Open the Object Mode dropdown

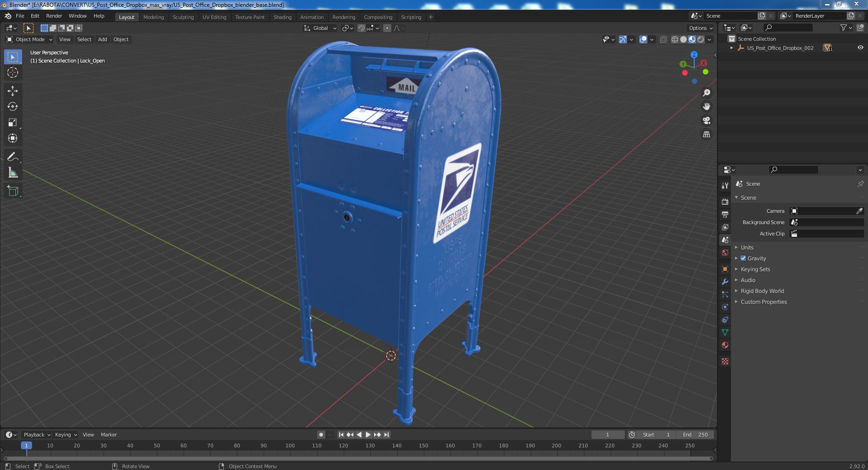point(29,39)
